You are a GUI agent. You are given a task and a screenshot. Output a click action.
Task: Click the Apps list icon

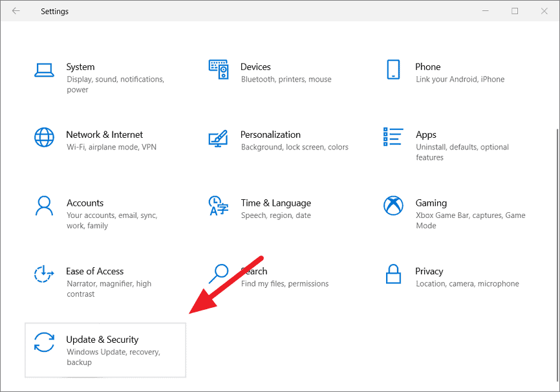393,137
